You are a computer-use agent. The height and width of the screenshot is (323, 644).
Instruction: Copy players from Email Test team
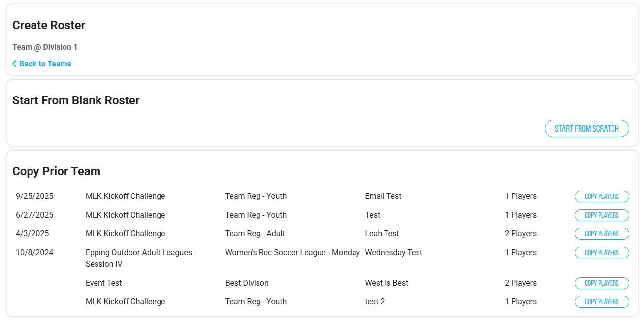[601, 196]
